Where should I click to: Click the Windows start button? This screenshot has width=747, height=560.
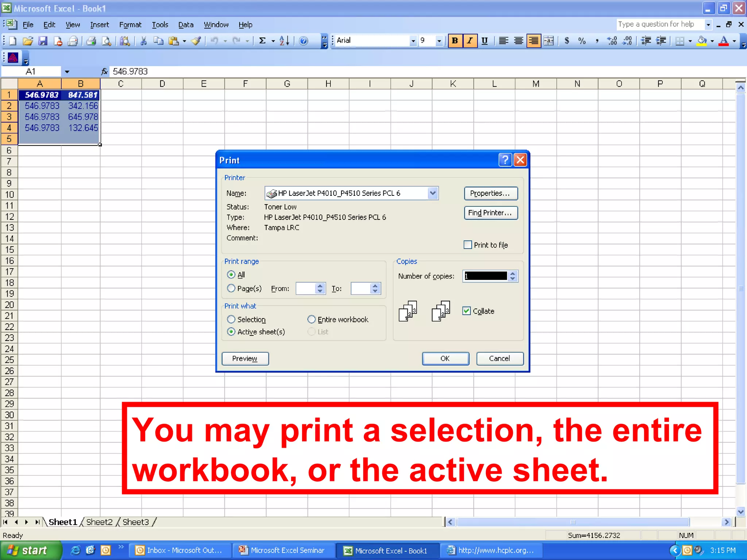pos(30,550)
